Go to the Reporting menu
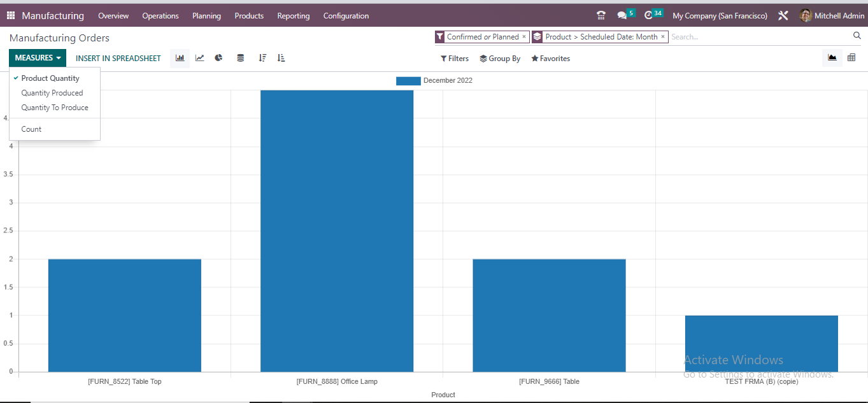The height and width of the screenshot is (403, 868). [x=293, y=15]
